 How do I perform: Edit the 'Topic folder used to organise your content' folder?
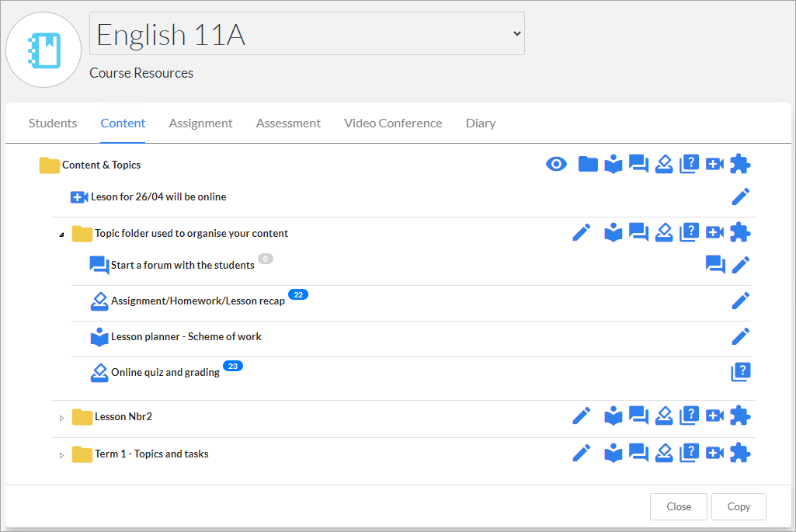pos(582,232)
